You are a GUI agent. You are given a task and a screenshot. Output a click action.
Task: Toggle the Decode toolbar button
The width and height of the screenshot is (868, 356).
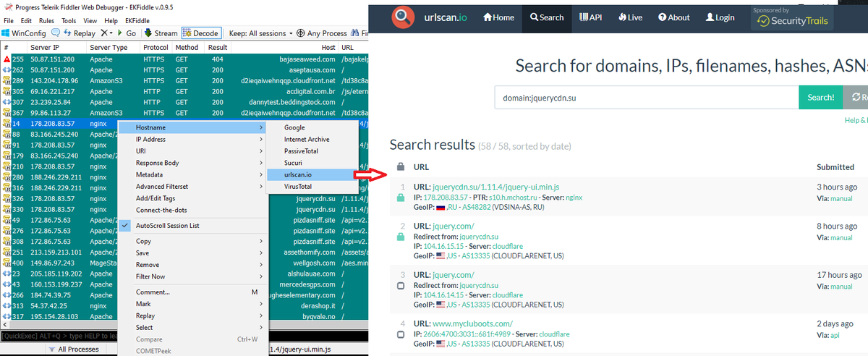201,33
